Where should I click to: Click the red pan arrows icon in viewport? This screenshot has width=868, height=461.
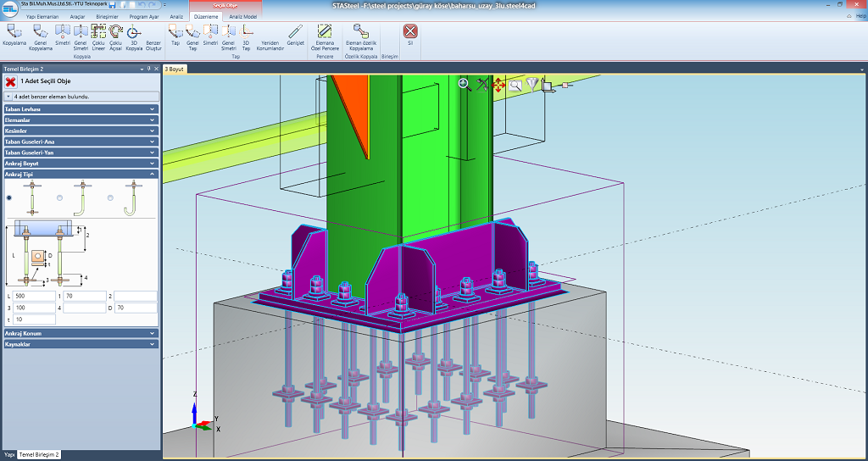tap(498, 84)
